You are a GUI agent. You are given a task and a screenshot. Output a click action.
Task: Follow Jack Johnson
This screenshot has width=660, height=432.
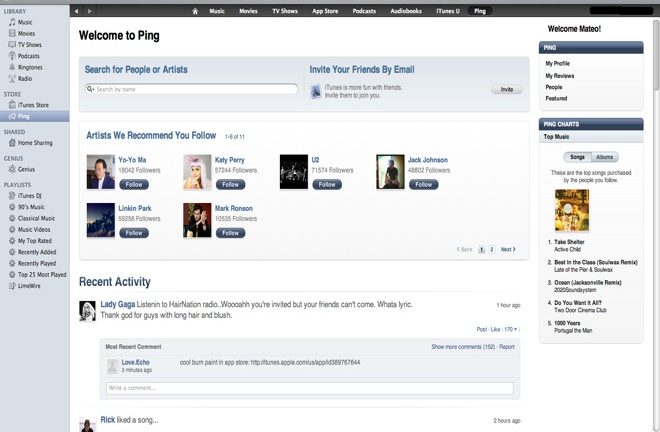pos(423,184)
